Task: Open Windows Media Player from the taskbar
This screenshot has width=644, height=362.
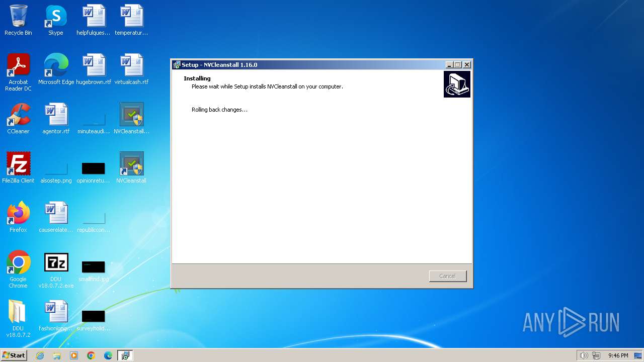Action: (74, 355)
